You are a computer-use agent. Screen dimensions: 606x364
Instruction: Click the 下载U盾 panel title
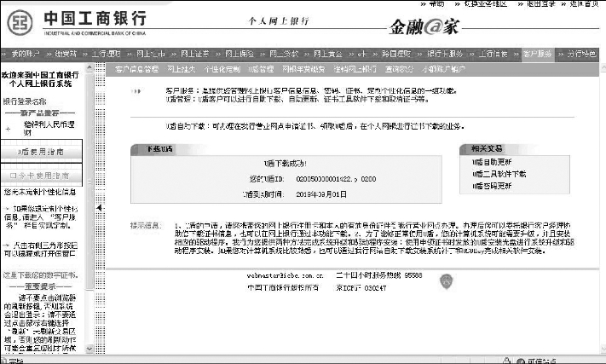(x=159, y=149)
